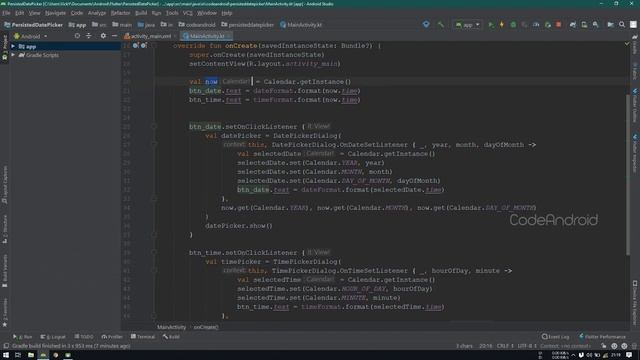The width and height of the screenshot is (640, 360).
Task: Open the Windows Start menu
Action: (6, 355)
